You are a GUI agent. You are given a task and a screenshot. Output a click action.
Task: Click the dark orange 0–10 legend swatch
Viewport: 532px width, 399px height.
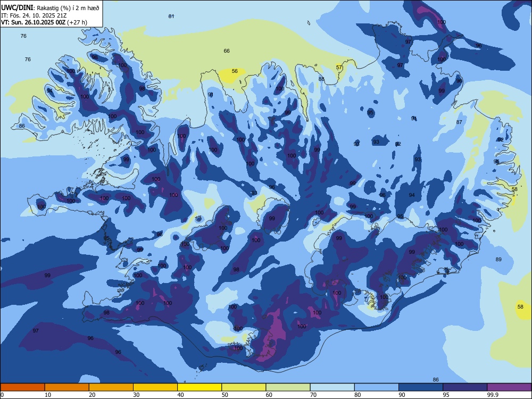click(22, 387)
